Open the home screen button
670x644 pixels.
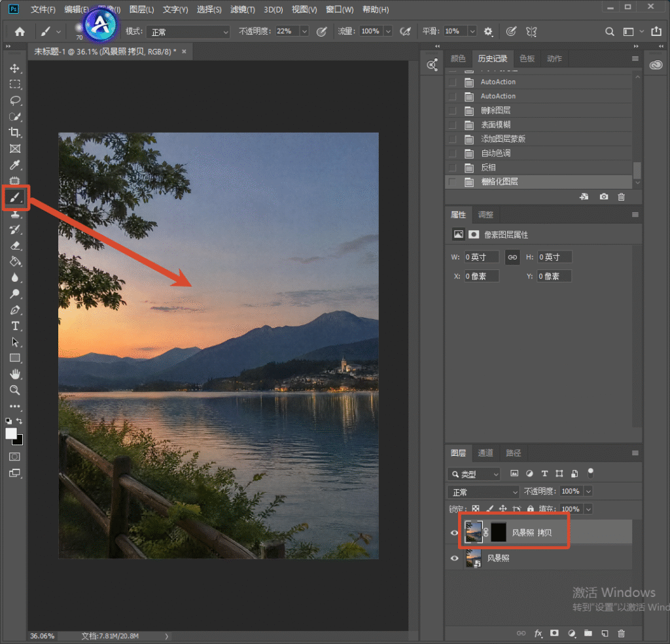20,31
